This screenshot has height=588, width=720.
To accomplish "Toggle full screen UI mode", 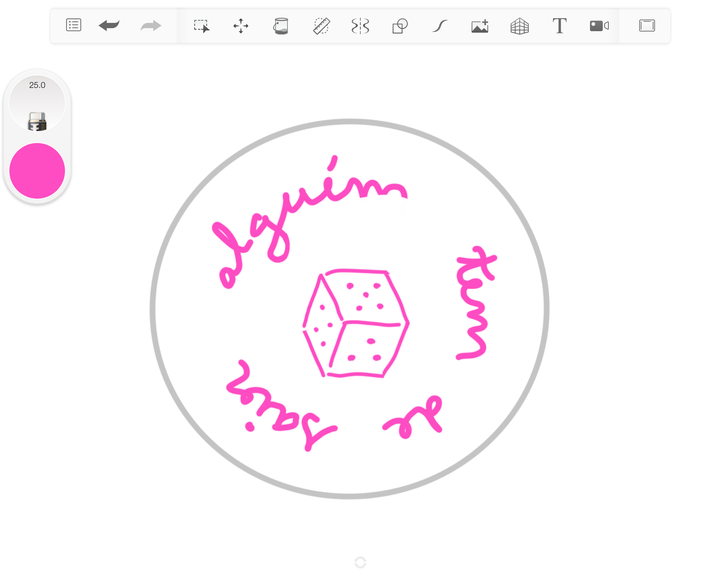I will tap(647, 26).
